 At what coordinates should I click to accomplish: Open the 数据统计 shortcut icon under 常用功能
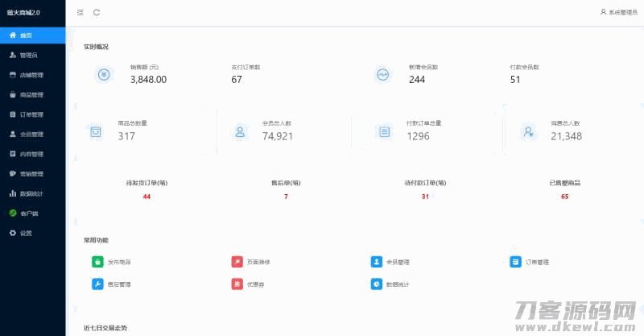(376, 284)
